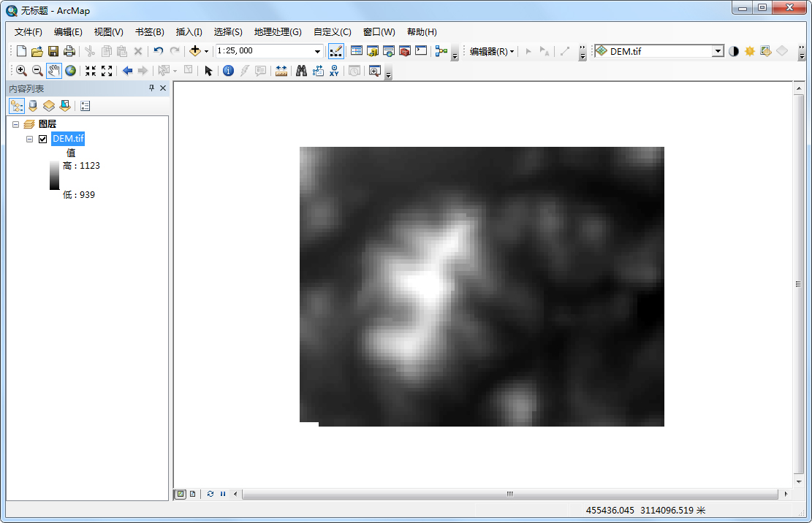
Task: Click the Full Extent globe icon
Action: tap(70, 70)
